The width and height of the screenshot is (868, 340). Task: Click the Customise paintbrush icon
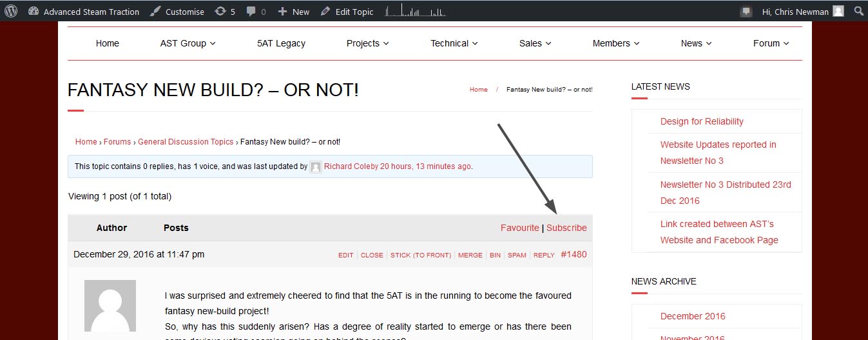[x=155, y=11]
